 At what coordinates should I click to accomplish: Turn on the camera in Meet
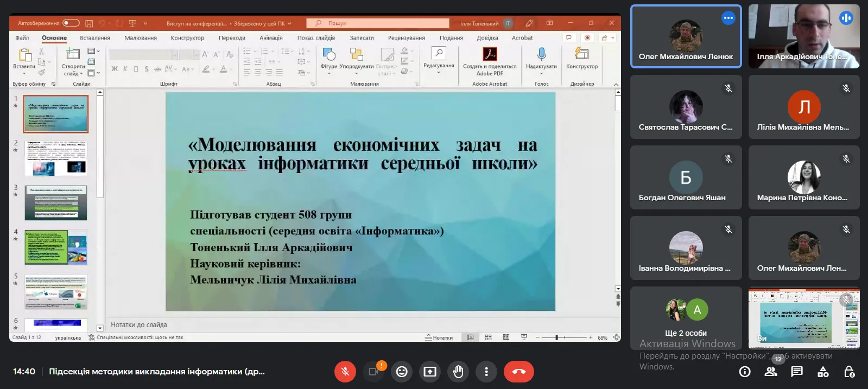(x=373, y=372)
